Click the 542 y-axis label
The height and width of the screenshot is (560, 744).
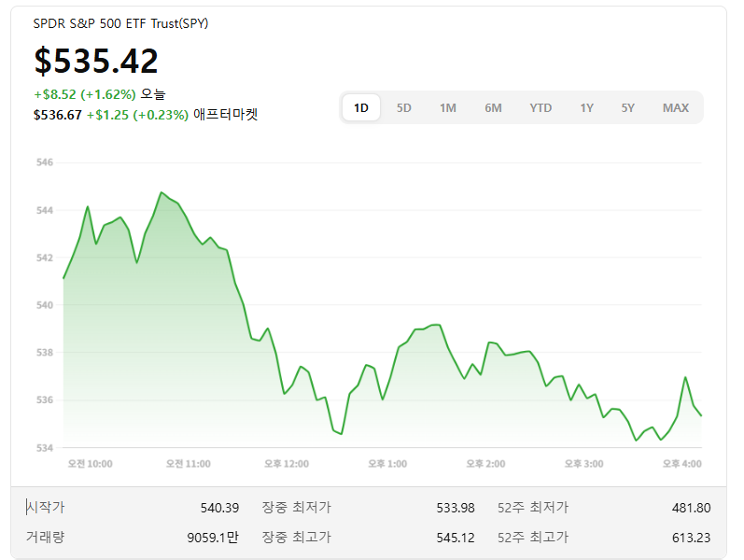click(x=45, y=258)
